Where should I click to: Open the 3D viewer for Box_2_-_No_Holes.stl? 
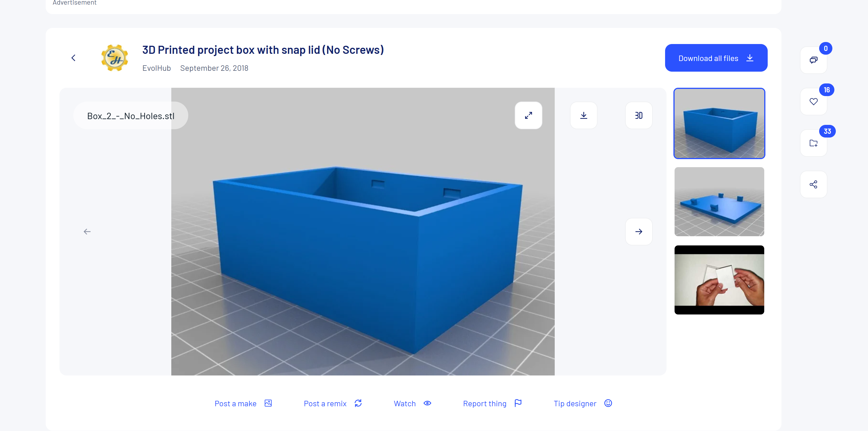(x=639, y=115)
